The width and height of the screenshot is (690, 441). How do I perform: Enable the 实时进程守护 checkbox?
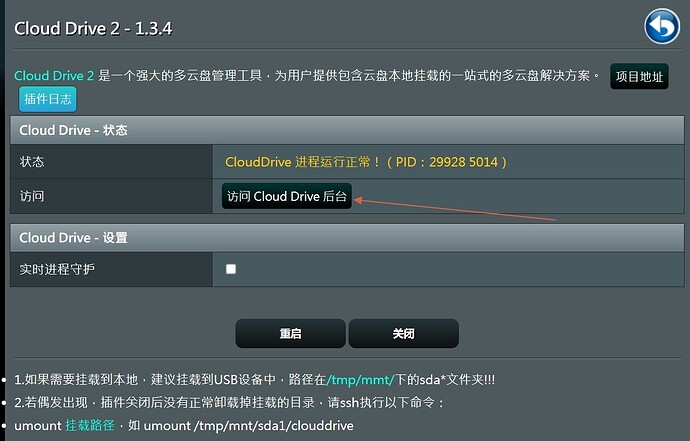point(231,269)
